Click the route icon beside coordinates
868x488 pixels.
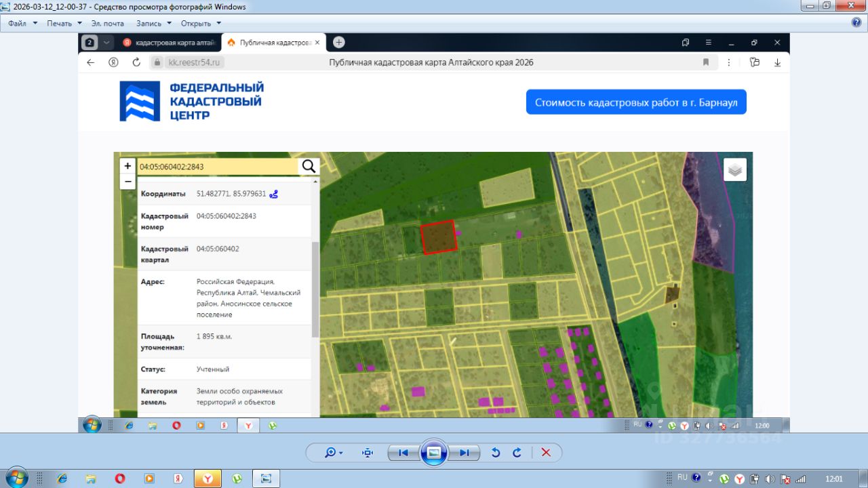pyautogui.click(x=274, y=195)
